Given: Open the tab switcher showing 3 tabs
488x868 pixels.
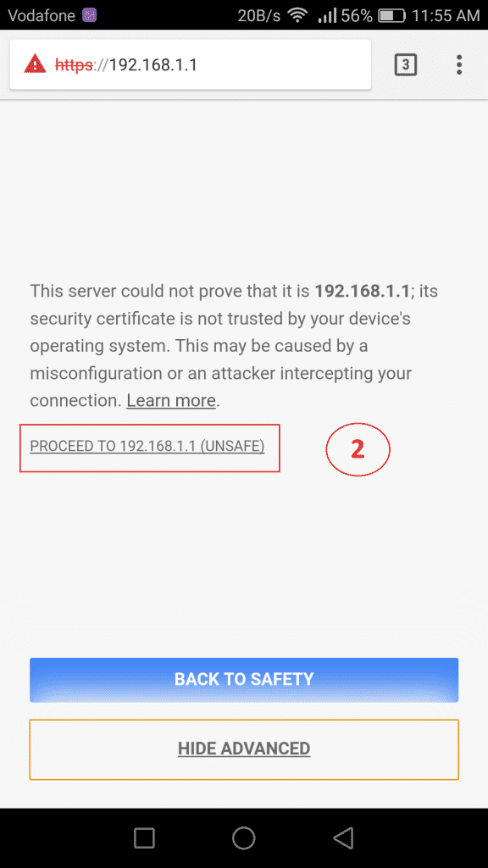Looking at the screenshot, I should pyautogui.click(x=405, y=64).
